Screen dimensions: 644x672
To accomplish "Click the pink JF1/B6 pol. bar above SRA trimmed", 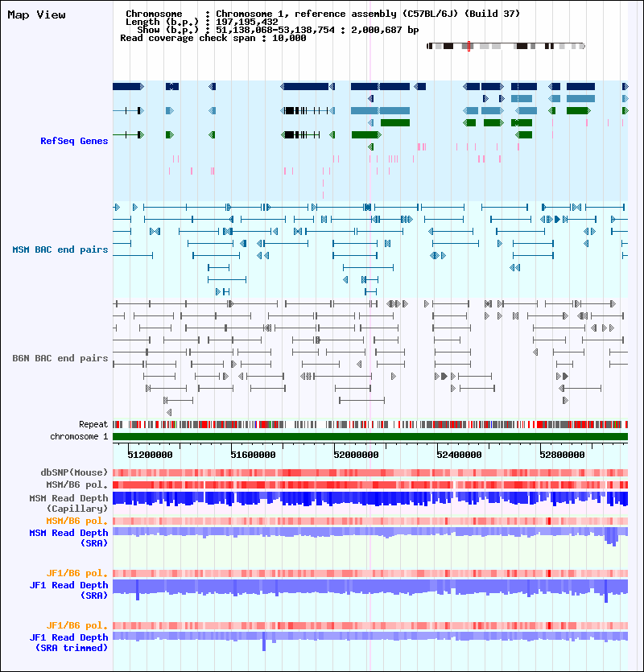I will 370,625.
